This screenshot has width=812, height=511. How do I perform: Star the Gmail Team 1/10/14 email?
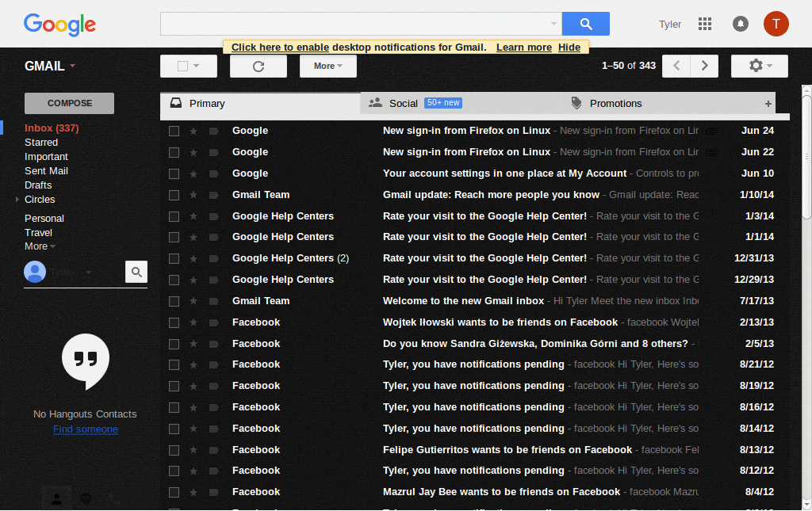coord(193,196)
